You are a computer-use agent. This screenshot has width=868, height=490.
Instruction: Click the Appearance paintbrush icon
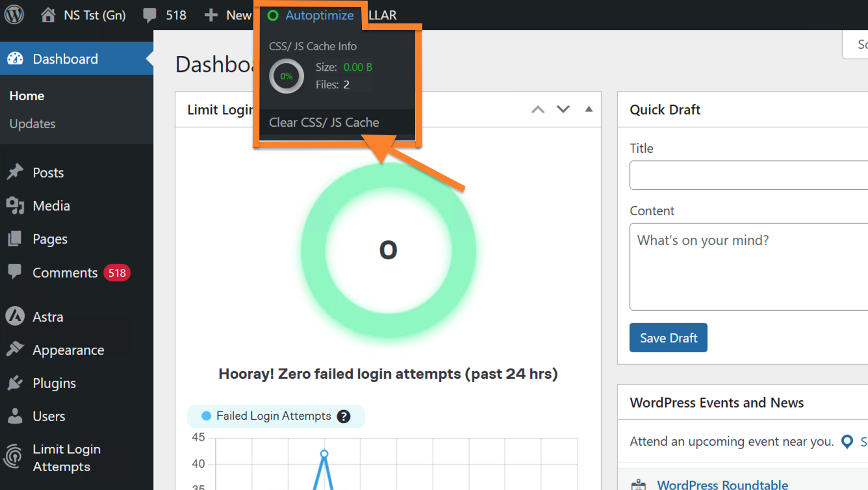pos(15,350)
